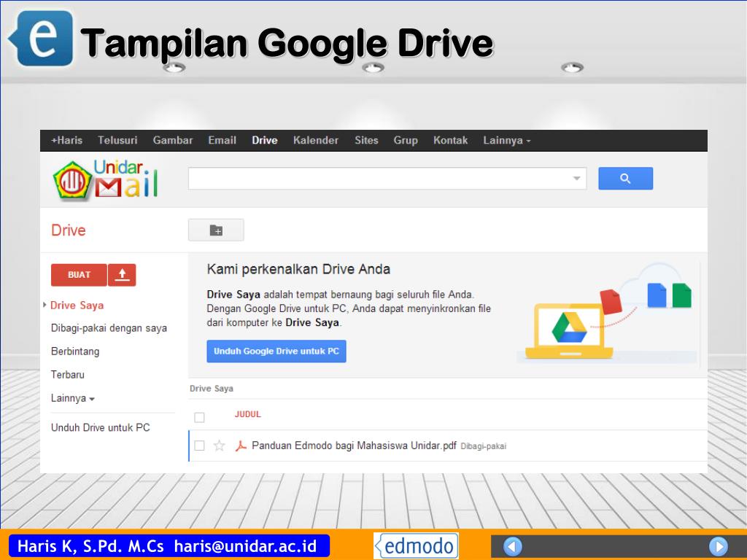The height and width of the screenshot is (560, 747).
Task: Open Grup in the top bar
Action: coord(406,141)
